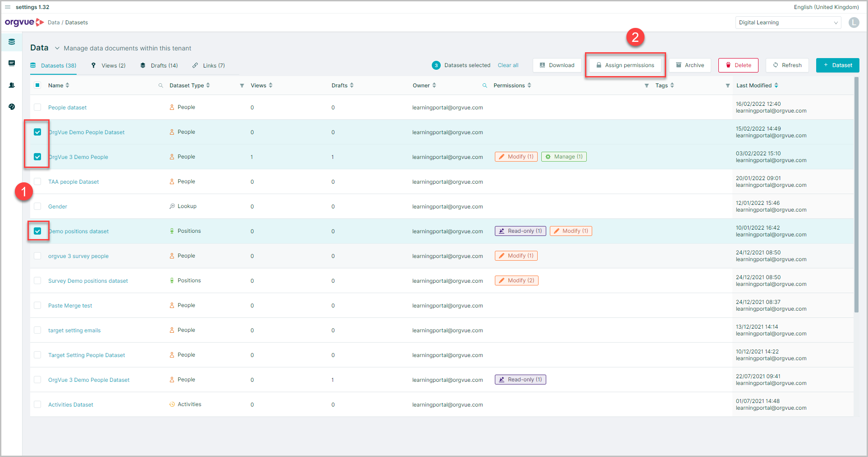
Task: Filter the Dataset Type column
Action: (242, 86)
